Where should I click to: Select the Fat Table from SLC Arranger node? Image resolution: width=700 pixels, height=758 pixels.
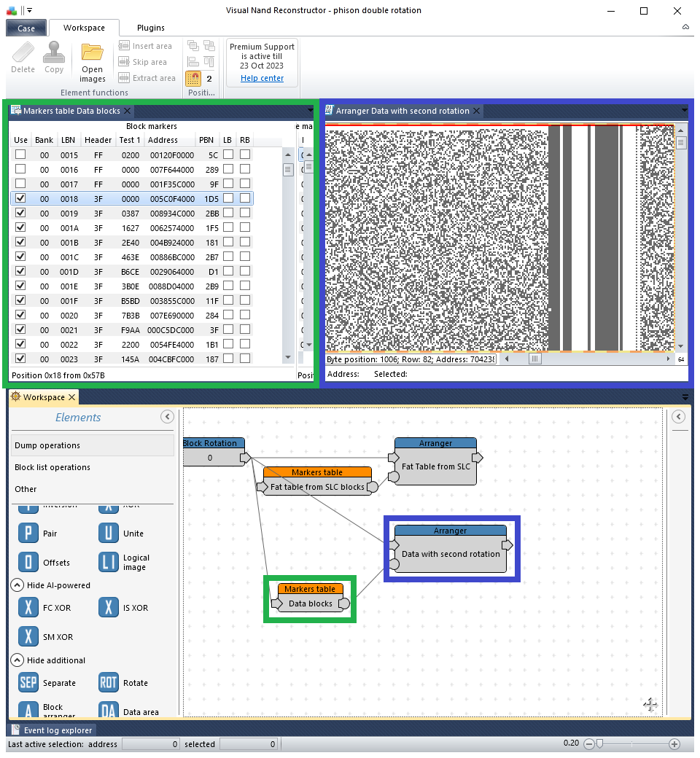pos(435,461)
